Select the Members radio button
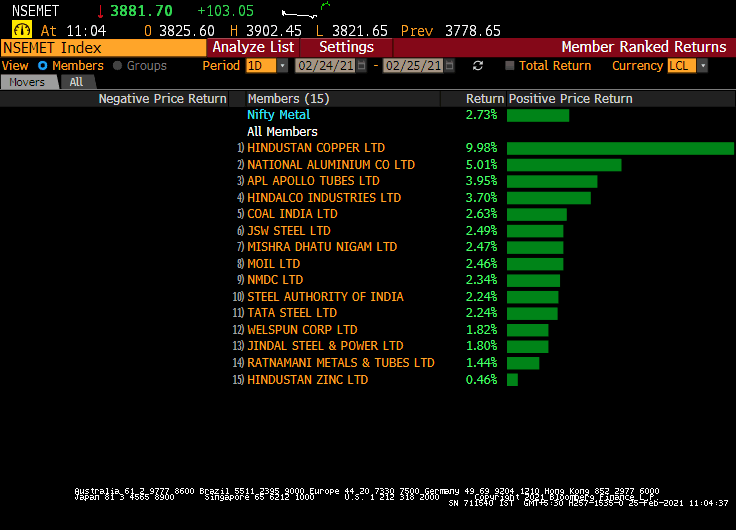 (43, 66)
